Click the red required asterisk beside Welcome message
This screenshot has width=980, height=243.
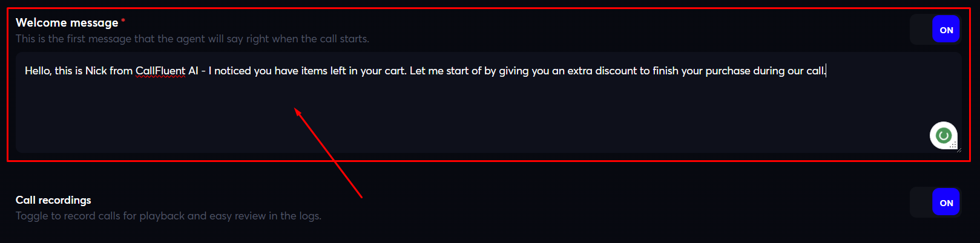(x=123, y=21)
